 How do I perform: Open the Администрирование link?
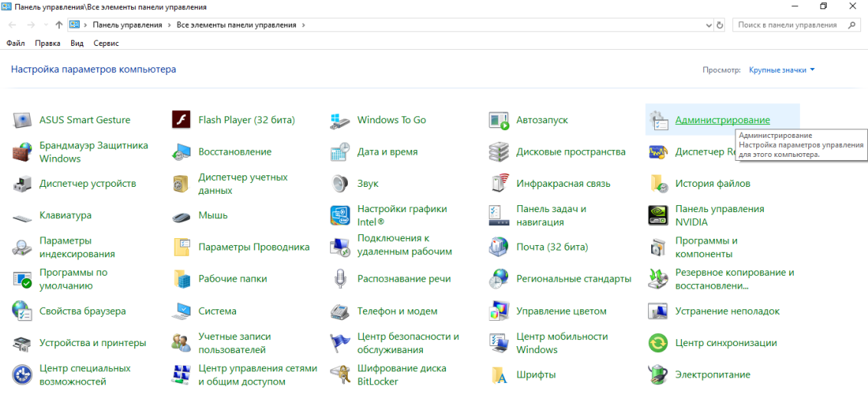722,120
